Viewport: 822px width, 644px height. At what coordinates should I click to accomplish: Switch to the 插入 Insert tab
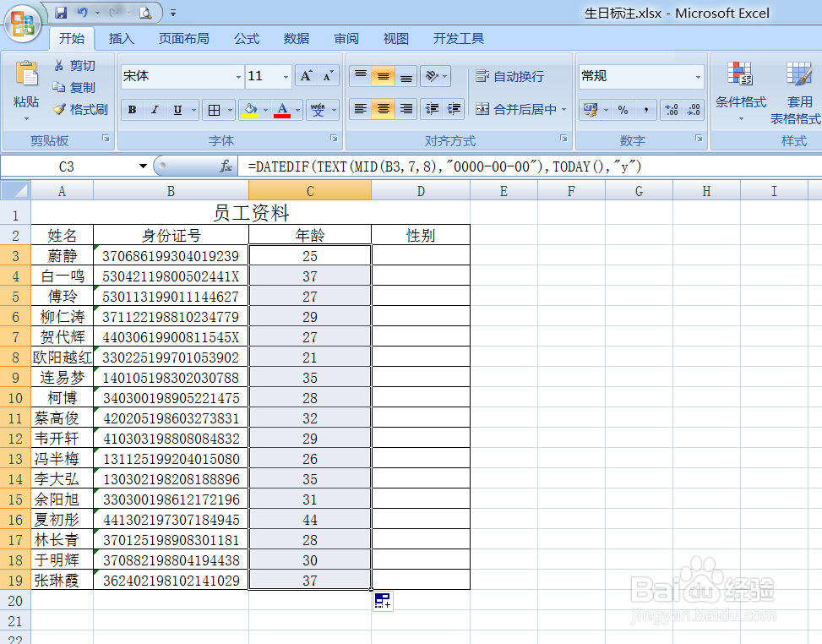tap(122, 38)
